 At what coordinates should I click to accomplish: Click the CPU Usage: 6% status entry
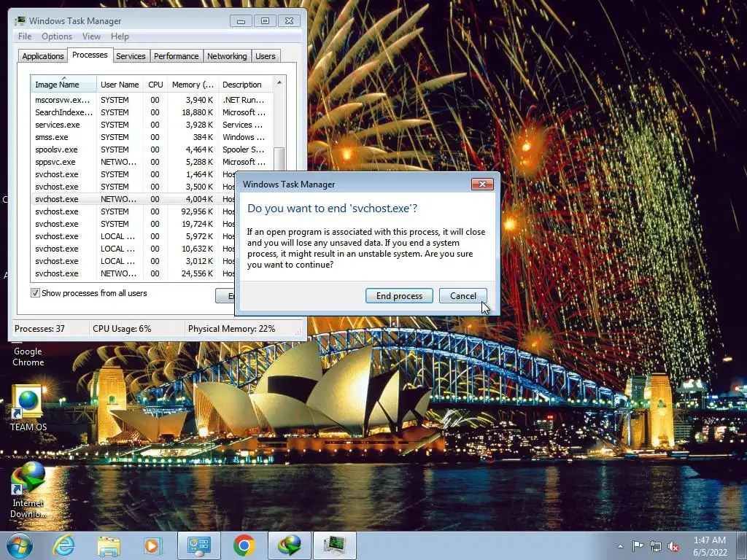(136, 329)
